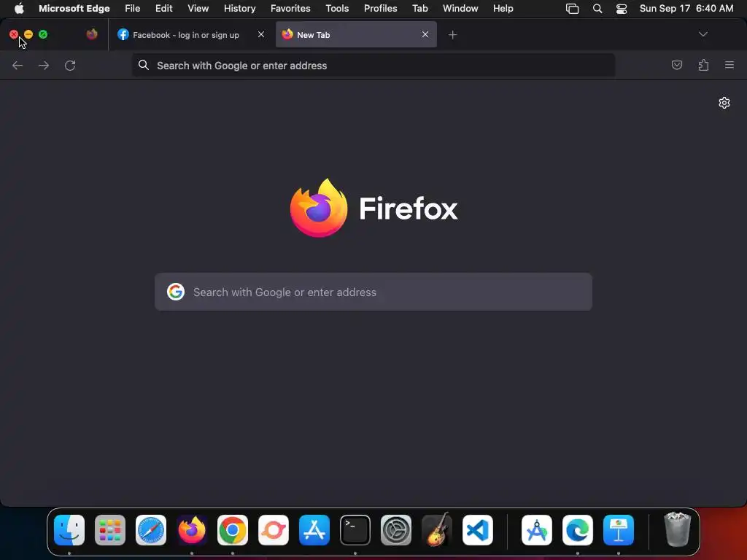Viewport: 747px width, 560px height.
Task: Open the Microsoft Edge app menu
Action: 74,9
